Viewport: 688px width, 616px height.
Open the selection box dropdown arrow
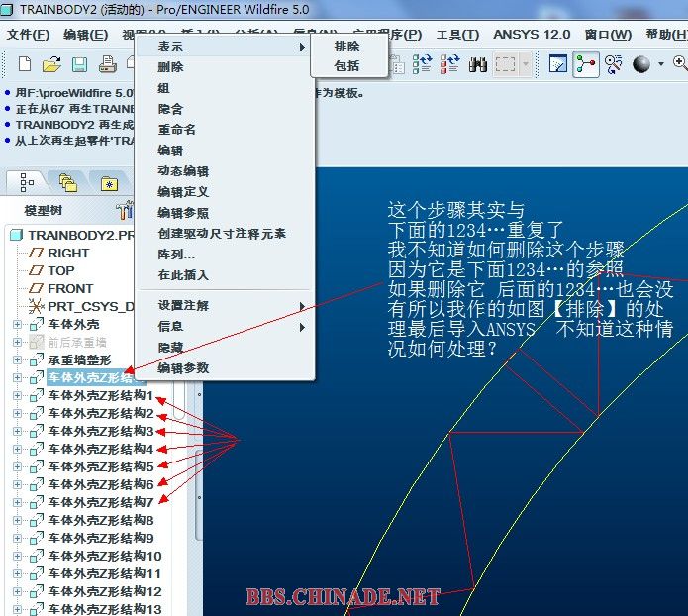(526, 64)
